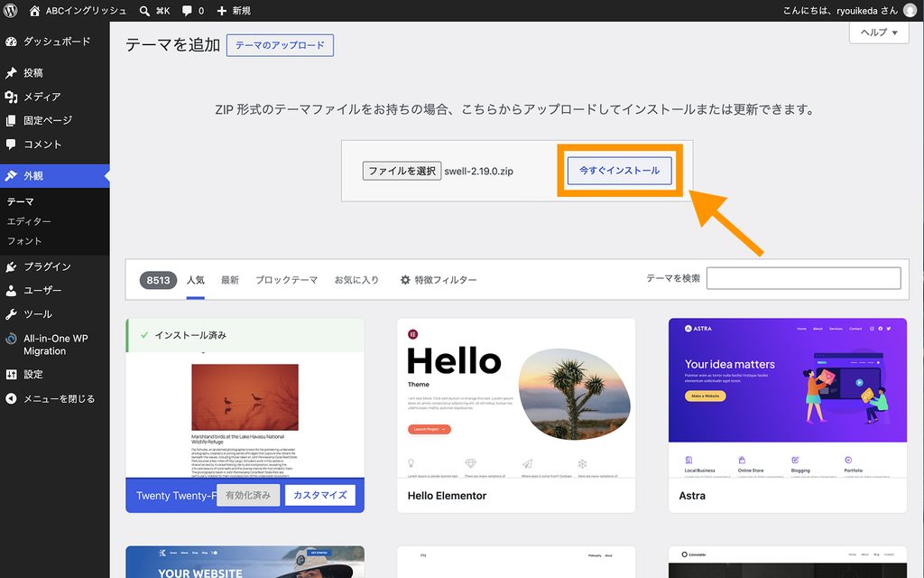Click the 投稿 pushpin icon
The width and height of the screenshot is (924, 578).
11,72
